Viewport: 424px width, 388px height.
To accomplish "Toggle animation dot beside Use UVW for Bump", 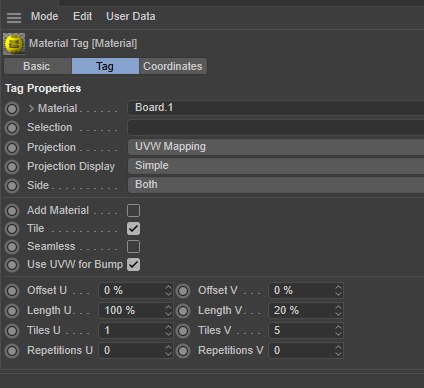I will pyautogui.click(x=12, y=265).
